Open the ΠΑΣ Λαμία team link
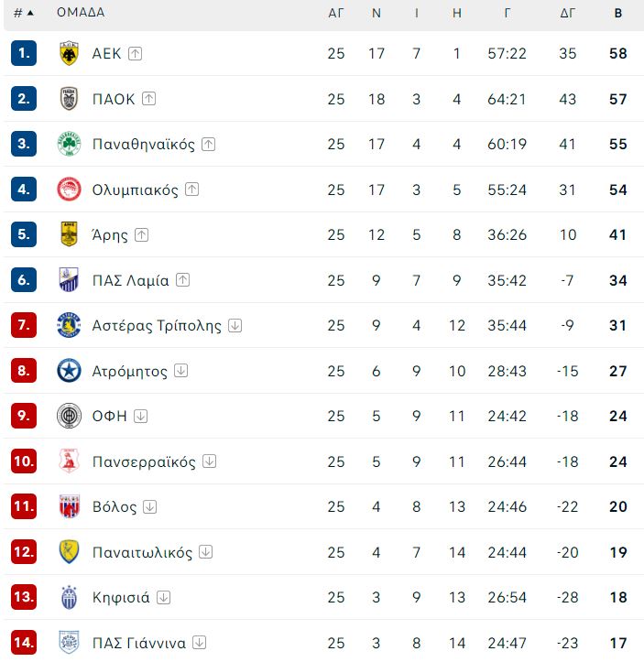This screenshot has width=644, height=662. (x=130, y=280)
